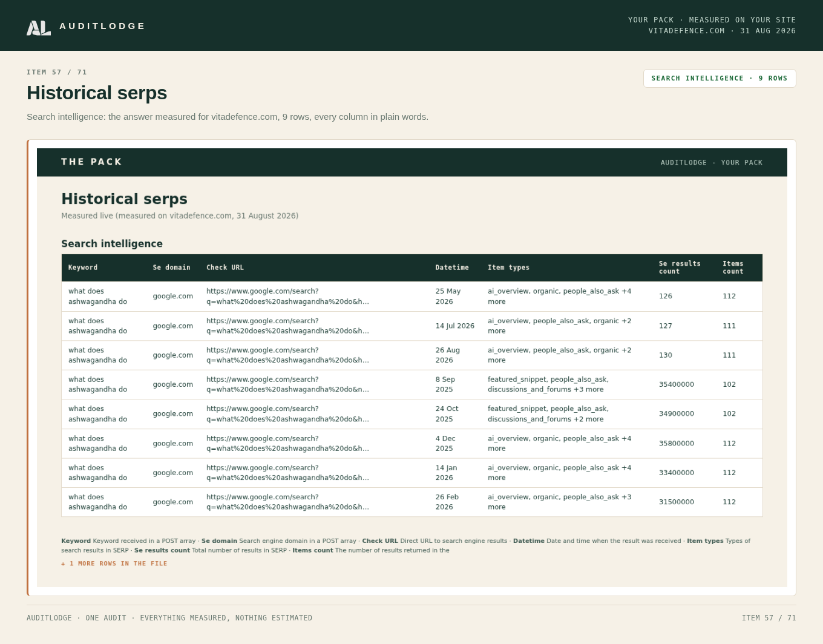Click the AUDITLODGE wordmark beside the logo
The width and height of the screenshot is (823, 644).
coord(102,26)
